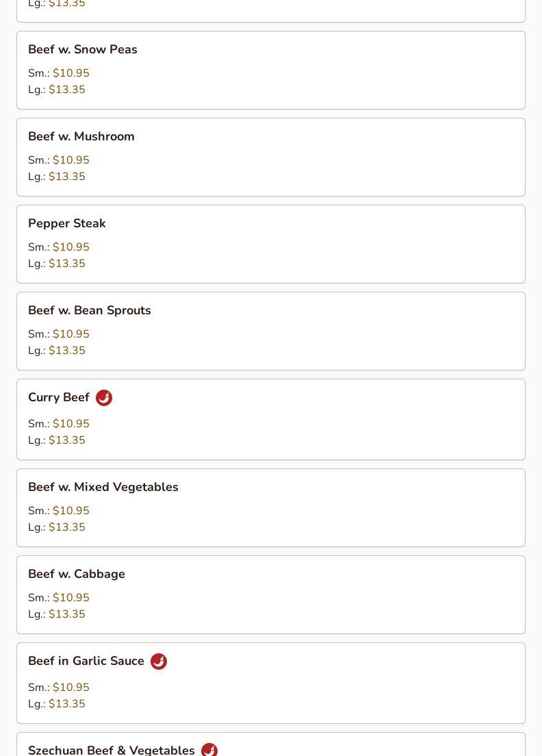
Task: Select the Beef w. Cabbage dish
Action: pyautogui.click(x=77, y=574)
